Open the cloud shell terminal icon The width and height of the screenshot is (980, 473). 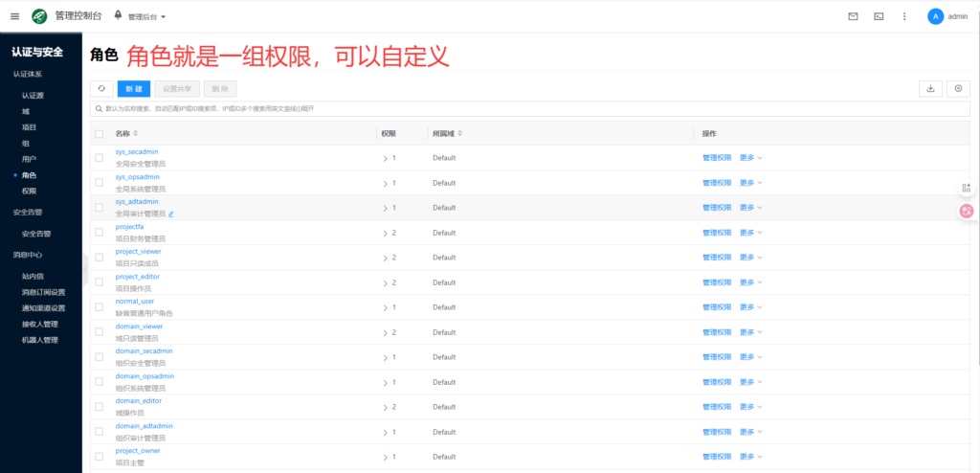(879, 16)
